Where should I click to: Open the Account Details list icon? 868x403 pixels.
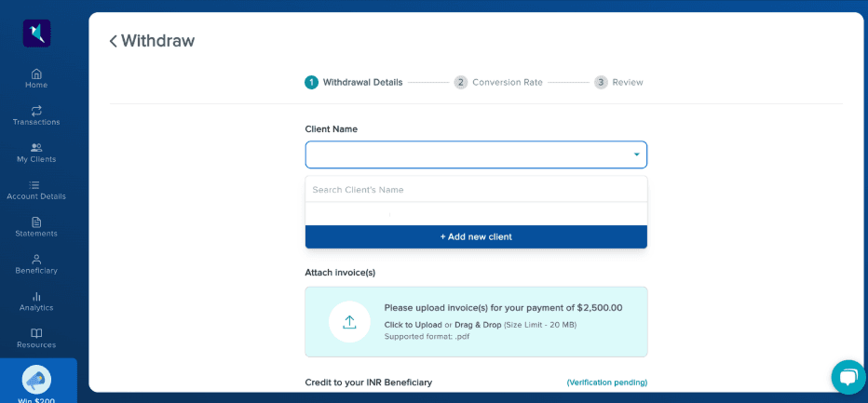[35, 185]
